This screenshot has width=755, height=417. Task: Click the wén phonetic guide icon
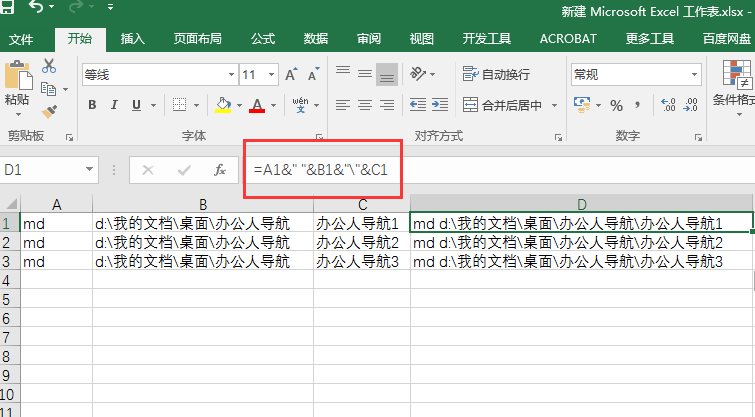pos(300,104)
